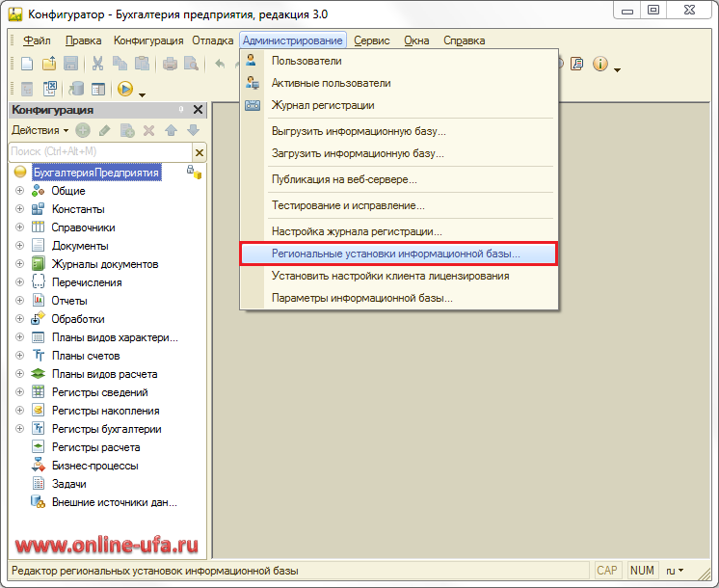
Task: Click the green Add object icon
Action: [x=83, y=131]
